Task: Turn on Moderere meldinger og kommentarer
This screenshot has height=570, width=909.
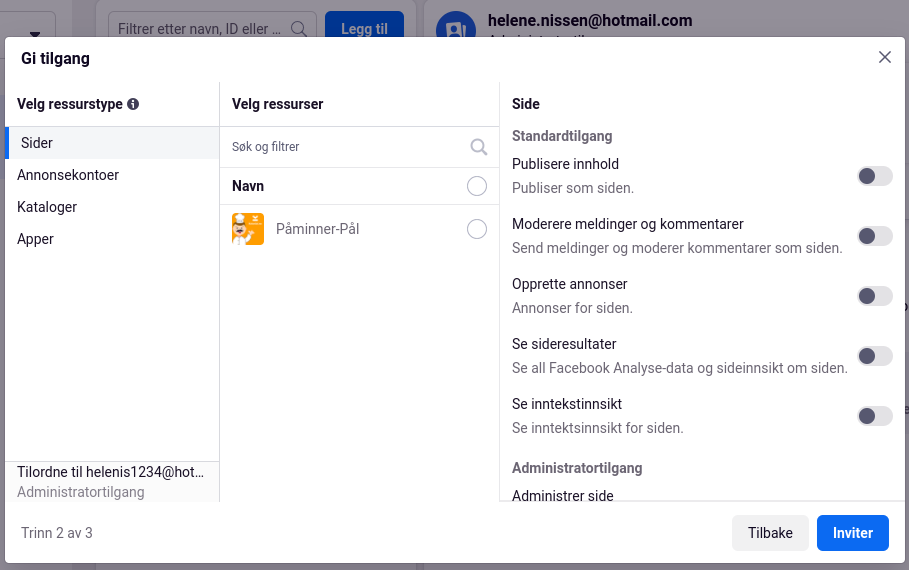Action: click(x=875, y=236)
